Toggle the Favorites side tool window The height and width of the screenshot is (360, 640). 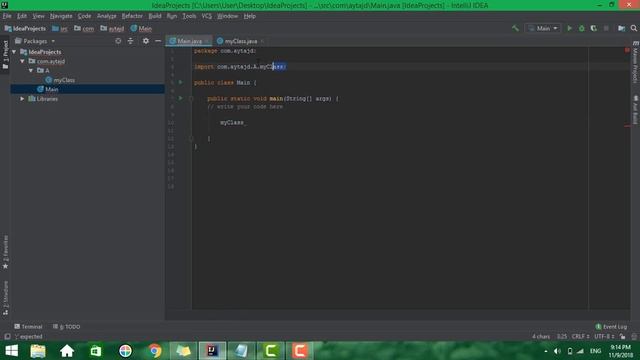coord(5,252)
